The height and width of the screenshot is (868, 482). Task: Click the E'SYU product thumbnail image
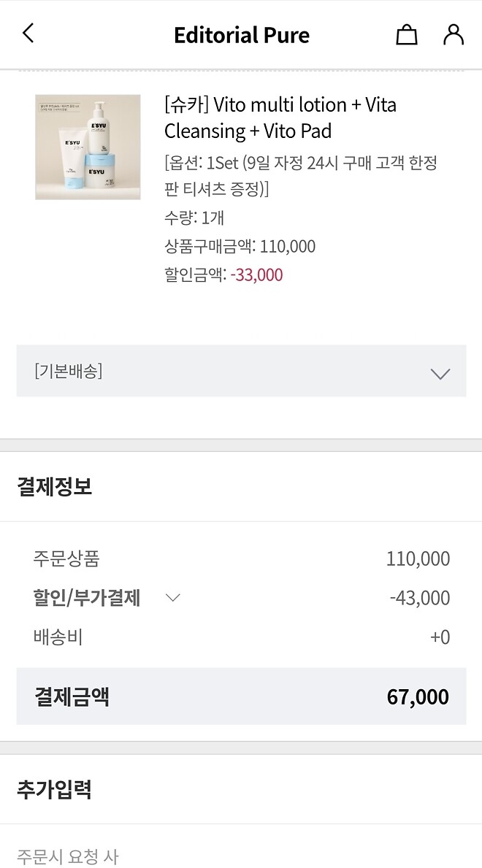point(88,146)
